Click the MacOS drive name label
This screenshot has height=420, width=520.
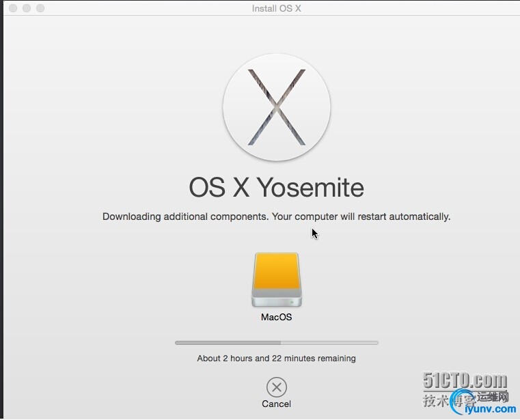coord(277,318)
